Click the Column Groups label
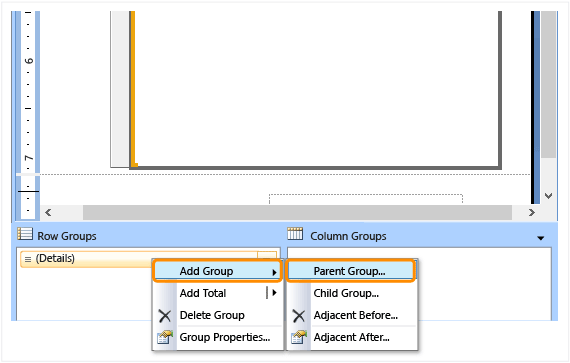Image resolution: width=570 pixels, height=363 pixels. coord(348,236)
